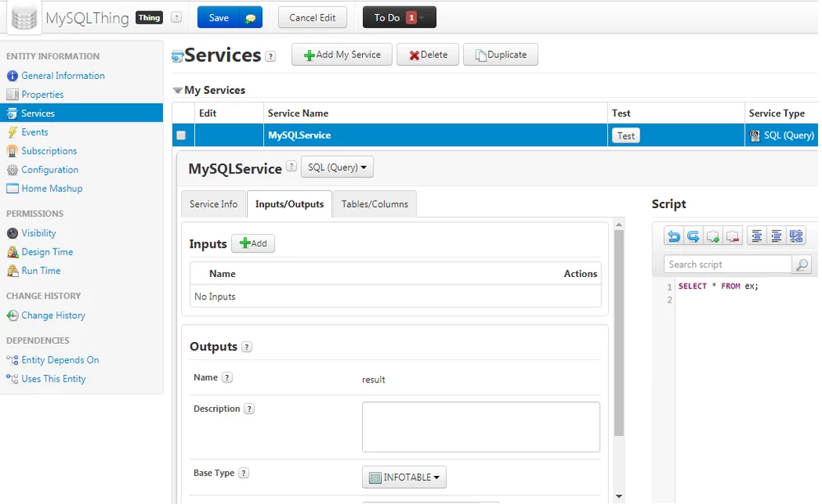The image size is (822, 504).
Task: Open Entity Depends On link
Action: coord(60,360)
